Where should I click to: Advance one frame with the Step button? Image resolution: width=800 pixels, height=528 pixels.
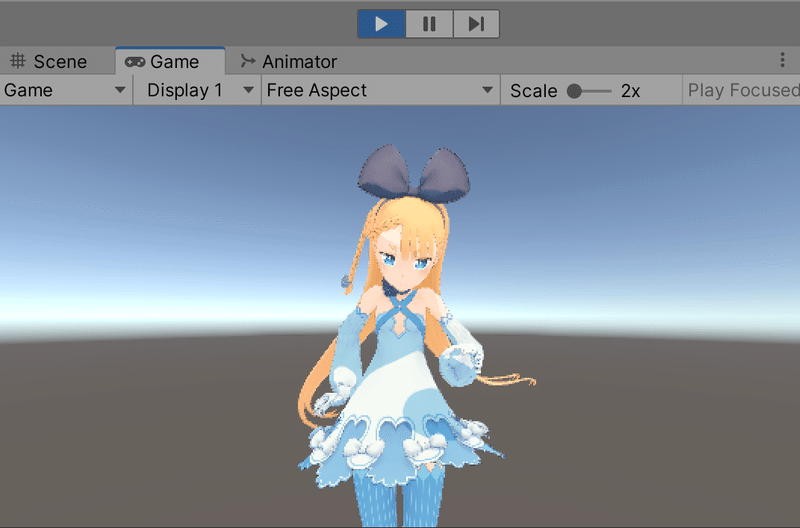pos(476,24)
